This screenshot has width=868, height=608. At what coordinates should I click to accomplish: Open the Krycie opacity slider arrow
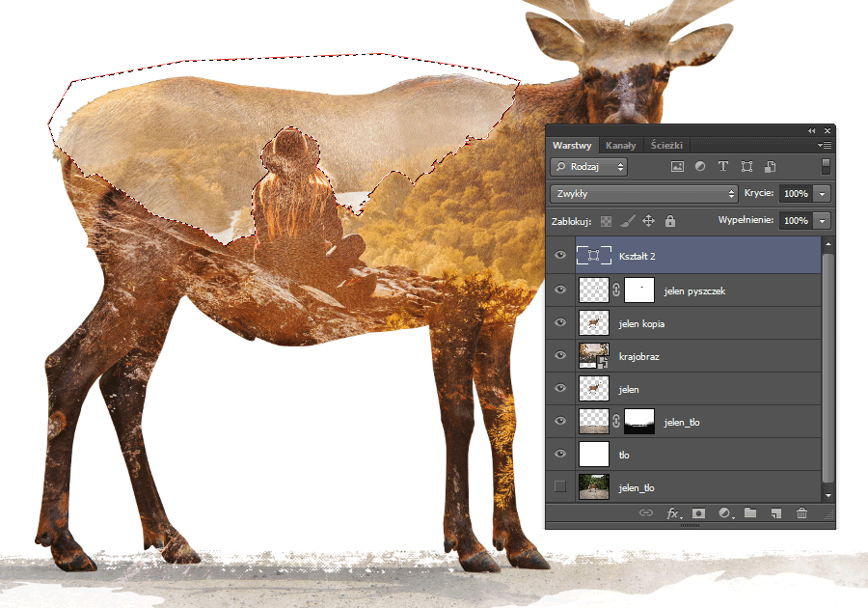pyautogui.click(x=822, y=194)
